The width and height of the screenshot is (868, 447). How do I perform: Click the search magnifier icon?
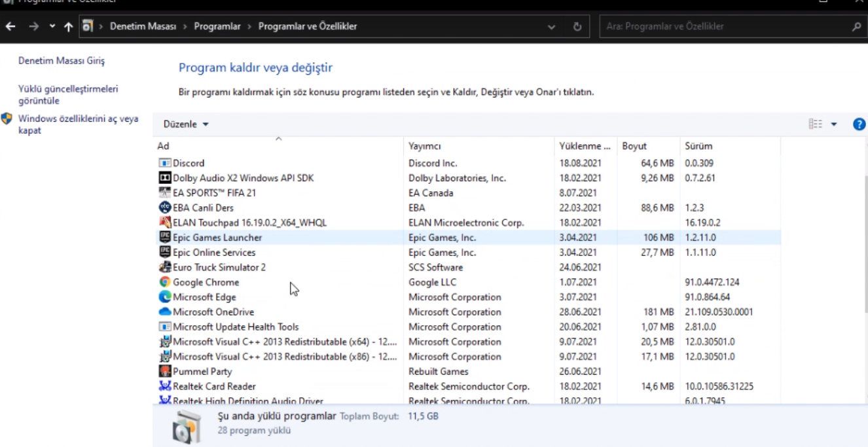856,27
